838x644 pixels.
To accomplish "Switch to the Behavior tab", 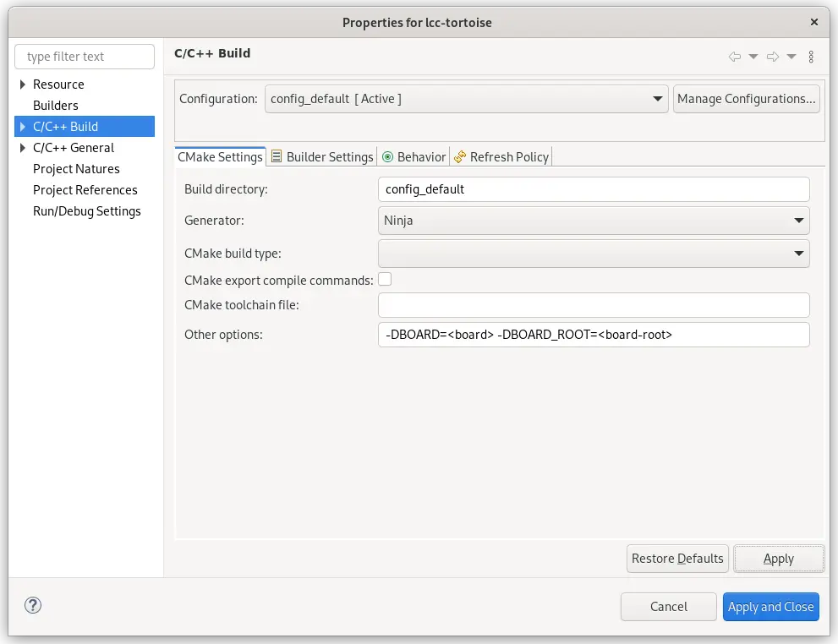I will click(x=419, y=156).
